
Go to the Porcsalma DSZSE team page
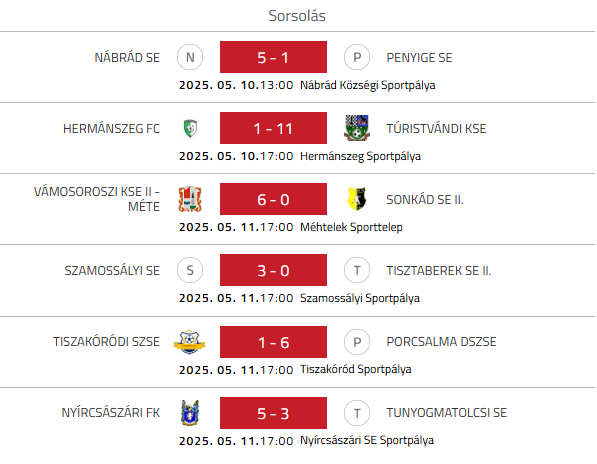[441, 342]
